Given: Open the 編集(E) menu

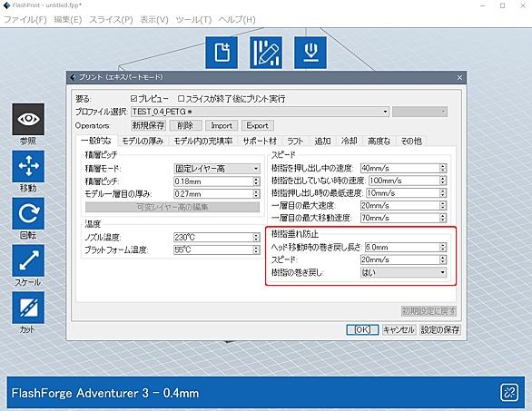Looking at the screenshot, I should pos(68,20).
